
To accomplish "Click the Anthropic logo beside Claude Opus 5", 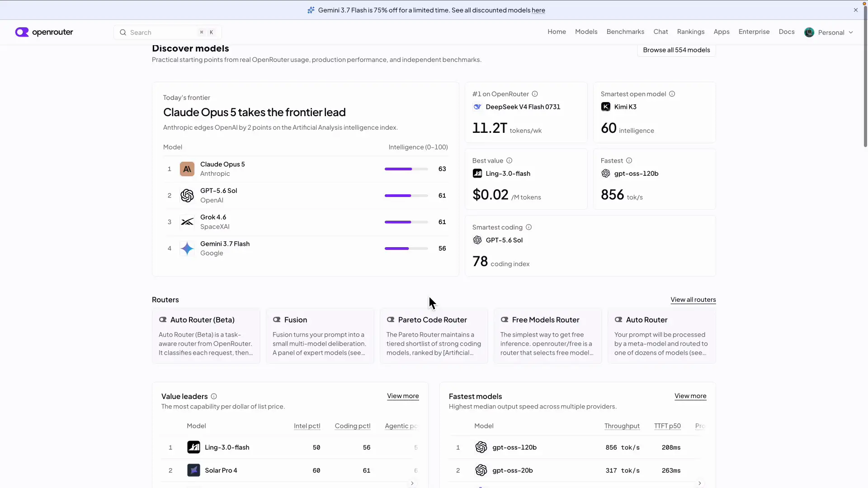I will click(x=187, y=169).
